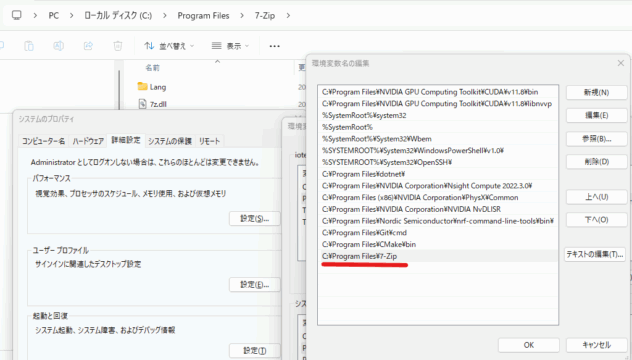Click the パフォーマンス 設定(S)... button

pyautogui.click(x=254, y=218)
